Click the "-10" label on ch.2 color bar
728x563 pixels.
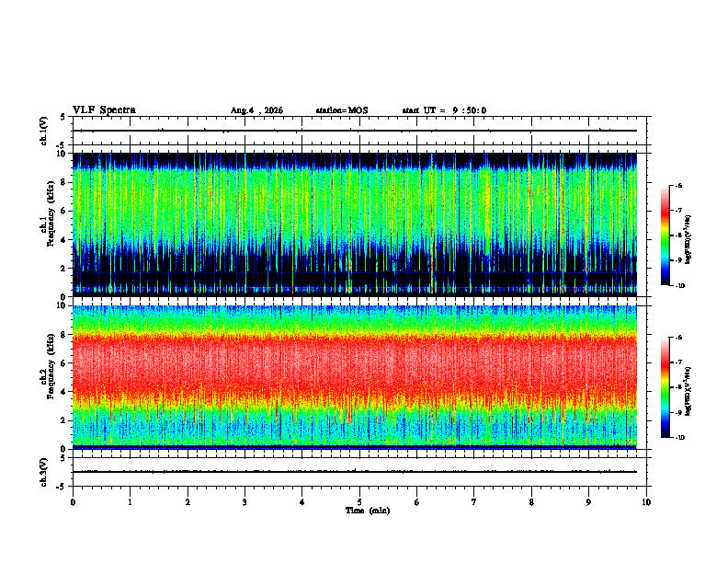[x=679, y=438]
